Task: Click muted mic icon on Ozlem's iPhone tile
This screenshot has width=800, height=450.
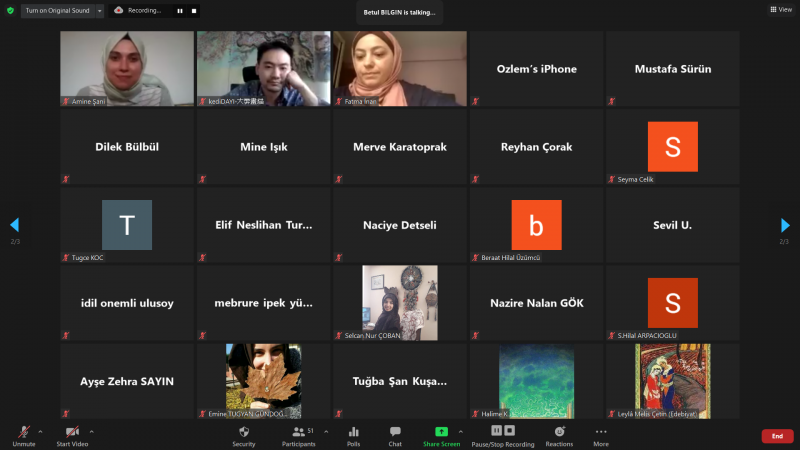Action: 475,101
